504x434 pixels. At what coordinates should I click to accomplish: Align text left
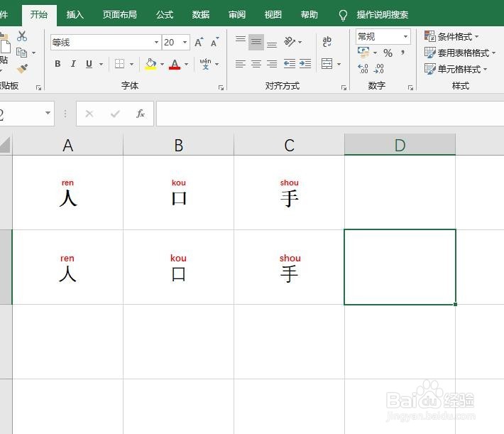point(241,64)
